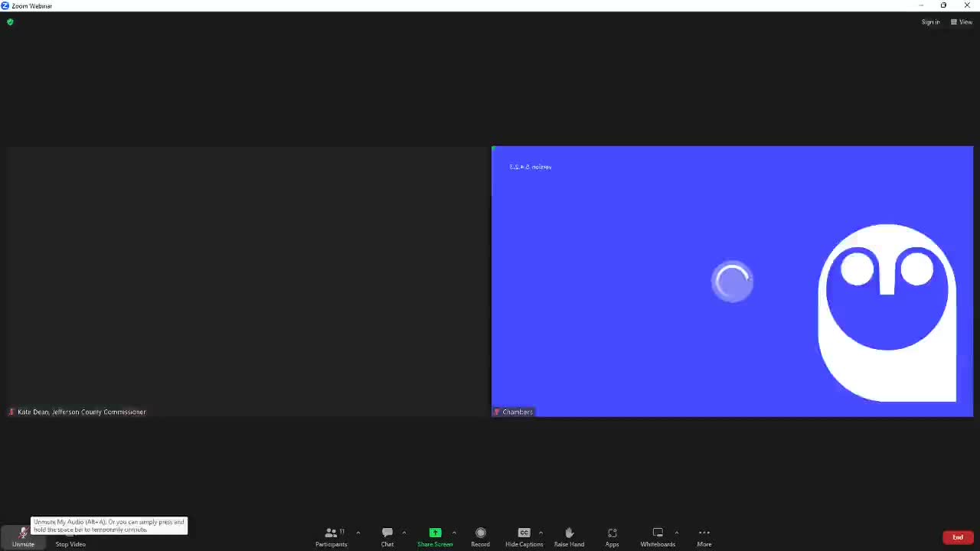Expand the Chat options arrow
The height and width of the screenshot is (551, 980).
click(403, 533)
